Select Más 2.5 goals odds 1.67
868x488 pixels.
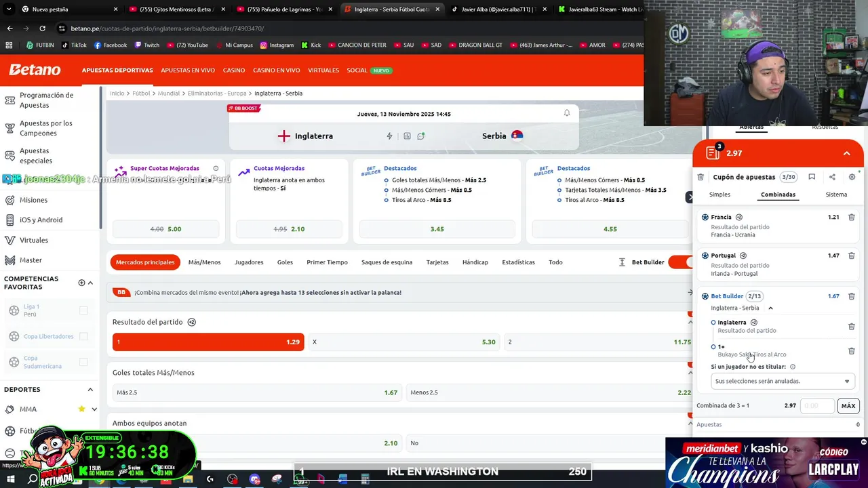coord(257,392)
